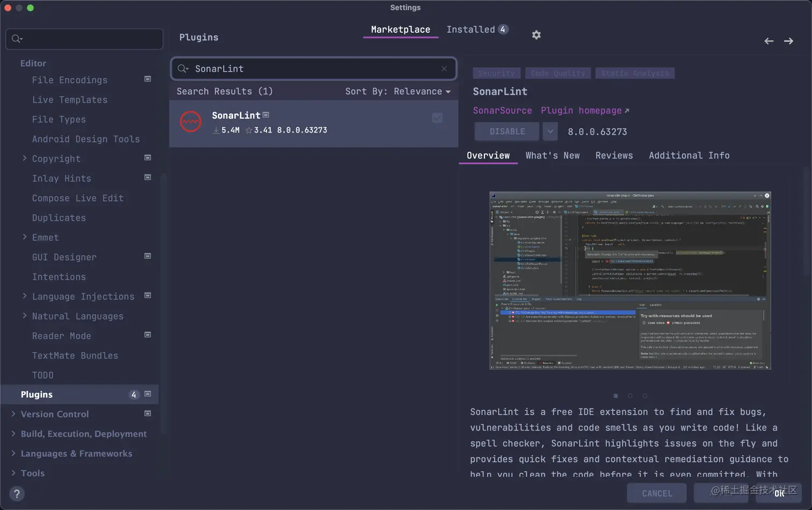Click the Security tag
This screenshot has height=510, width=812.
(497, 73)
